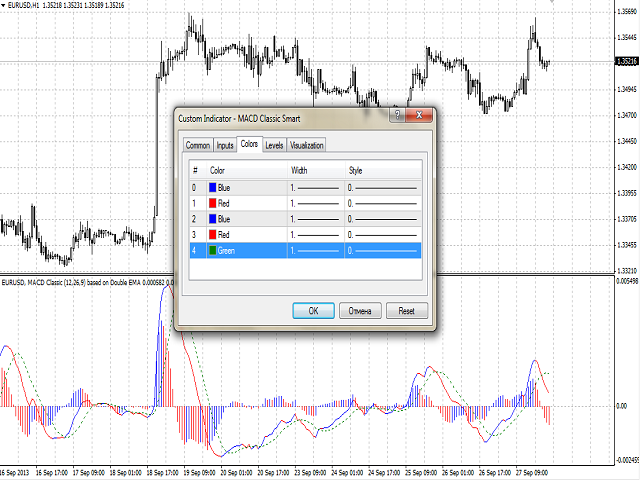
Task: Open the Style selector for row 1
Action: pyautogui.click(x=383, y=203)
